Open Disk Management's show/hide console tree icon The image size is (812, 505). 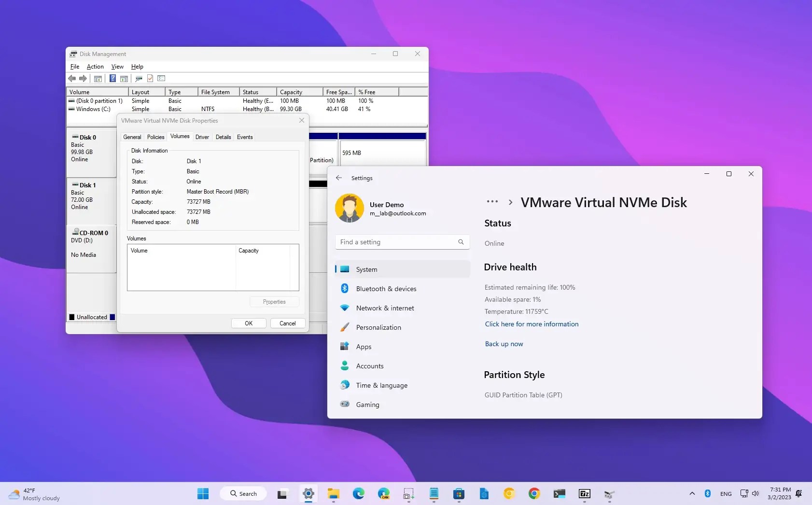click(x=98, y=78)
